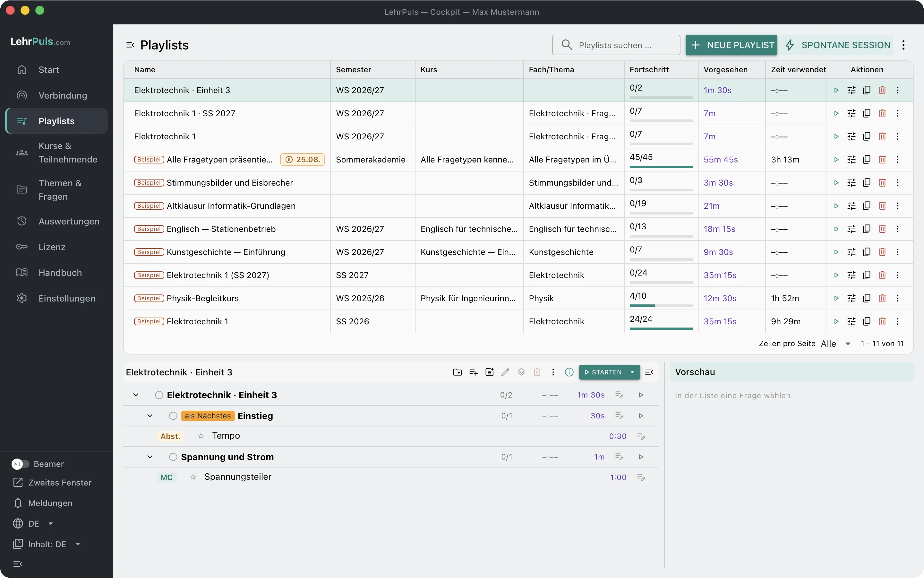This screenshot has height=578, width=924.
Task: Play the Spannung und Strom section
Action: [641, 457]
